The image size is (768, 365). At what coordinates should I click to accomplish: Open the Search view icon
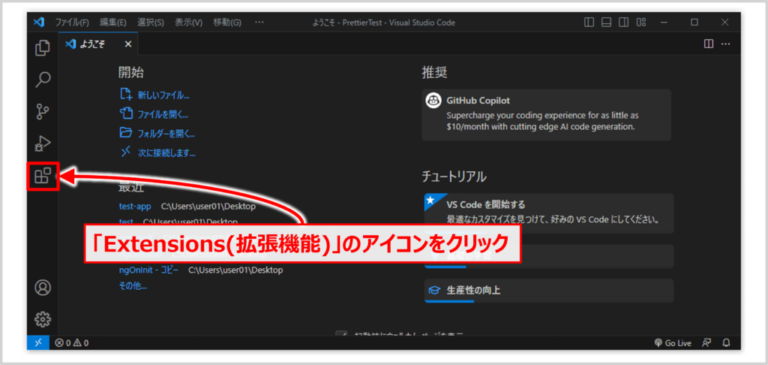click(x=43, y=79)
